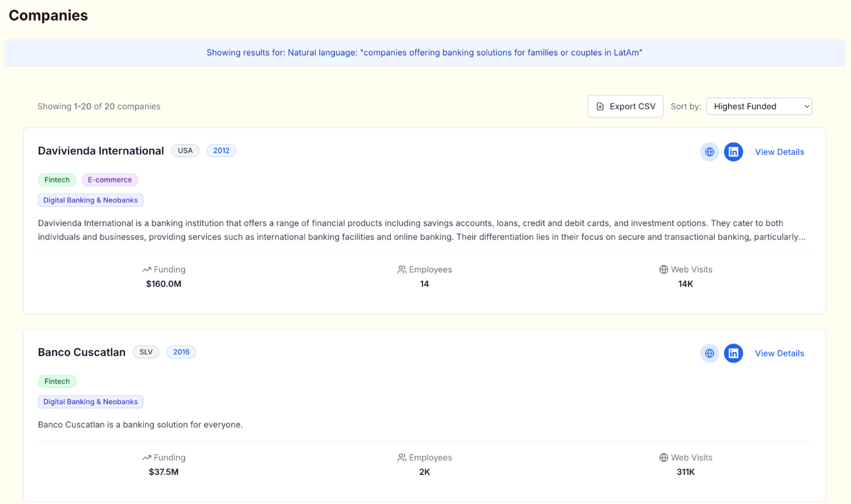This screenshot has height=504, width=851.
Task: Click the 2016 founding year badge
Action: (181, 352)
